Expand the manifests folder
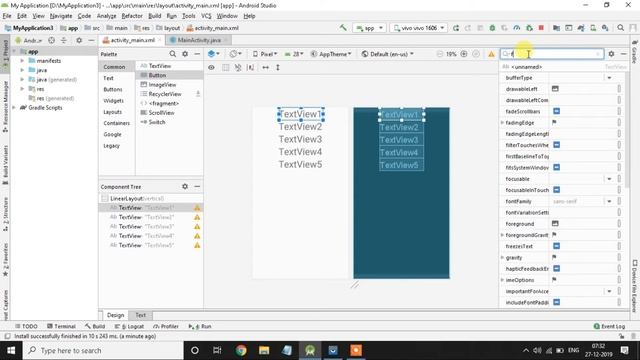 pyautogui.click(x=22, y=60)
